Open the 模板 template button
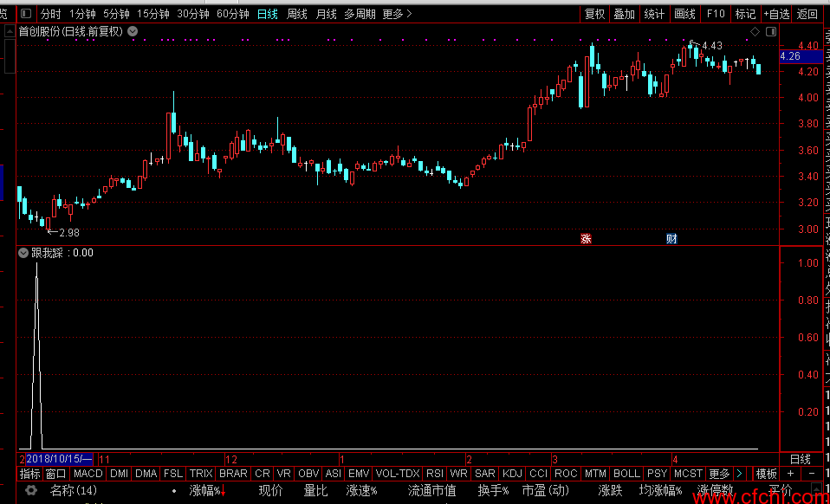 click(766, 474)
